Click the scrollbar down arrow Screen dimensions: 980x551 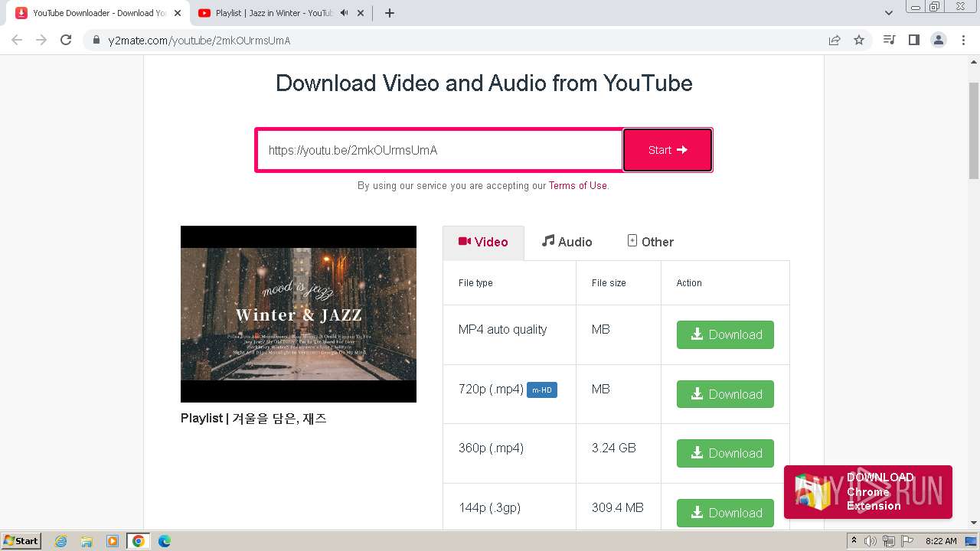(x=973, y=523)
